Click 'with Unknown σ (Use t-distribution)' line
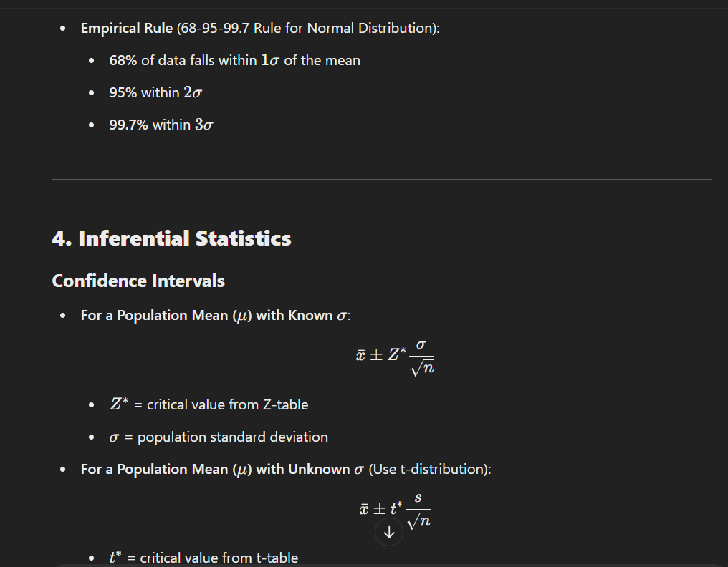728x567 pixels. click(286, 470)
